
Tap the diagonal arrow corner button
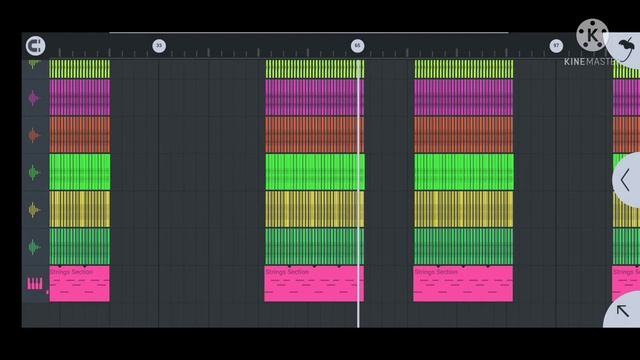(x=622, y=311)
